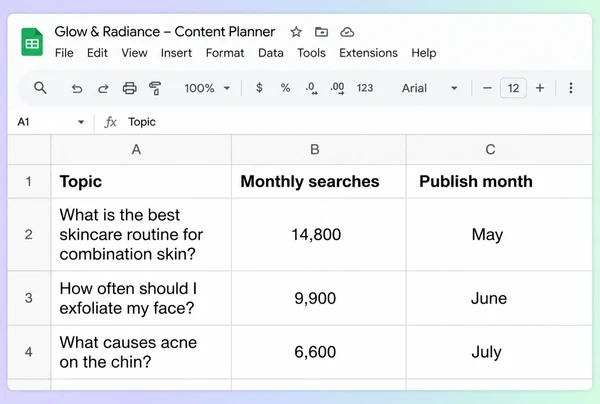Viewport: 600px width, 404px height.
Task: Open the three-dot more toolbar options
Action: (571, 88)
